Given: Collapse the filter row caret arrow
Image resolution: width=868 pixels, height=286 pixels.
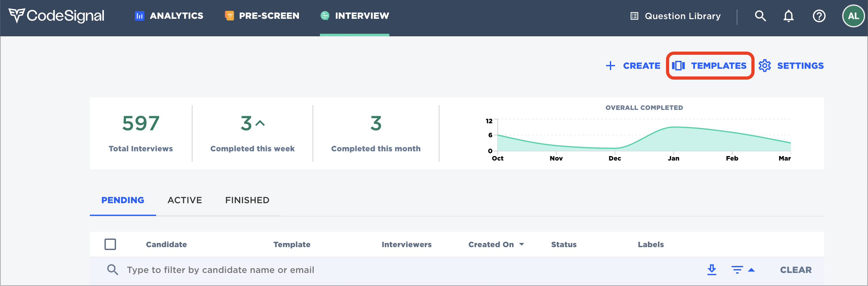Looking at the screenshot, I should coord(751,270).
